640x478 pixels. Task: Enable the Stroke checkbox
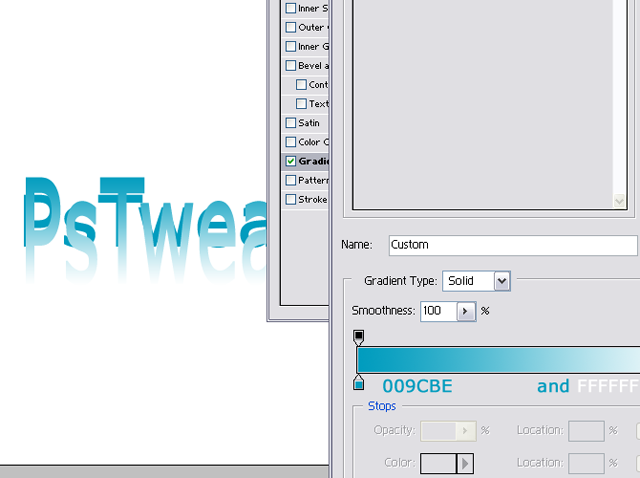[291, 199]
